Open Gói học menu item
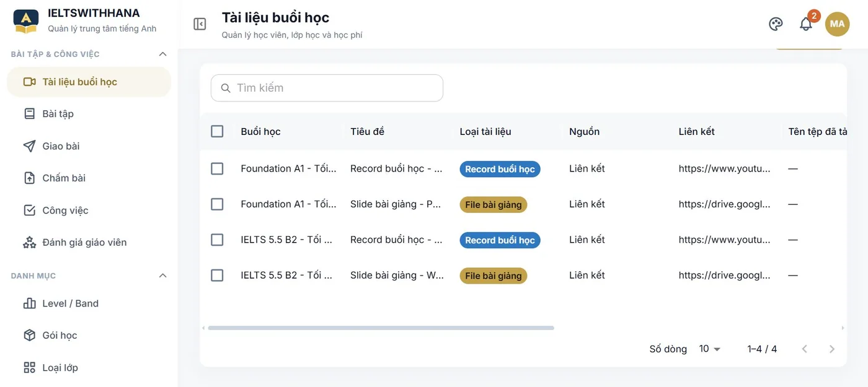 tap(89, 336)
